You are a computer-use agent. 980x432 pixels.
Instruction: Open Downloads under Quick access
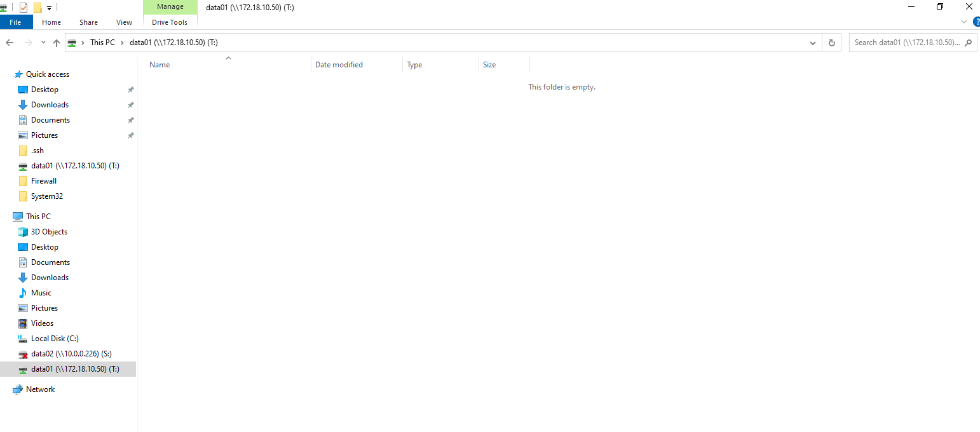coord(50,105)
